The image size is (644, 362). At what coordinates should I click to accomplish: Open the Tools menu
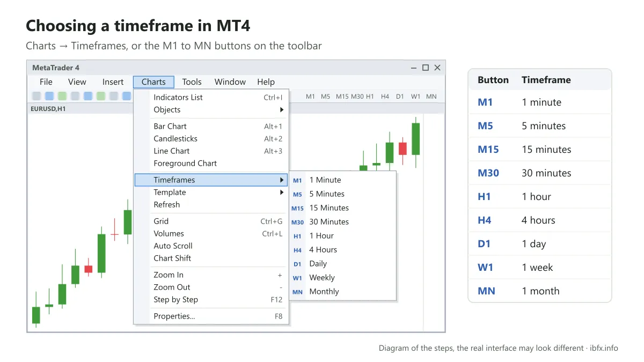tap(192, 82)
